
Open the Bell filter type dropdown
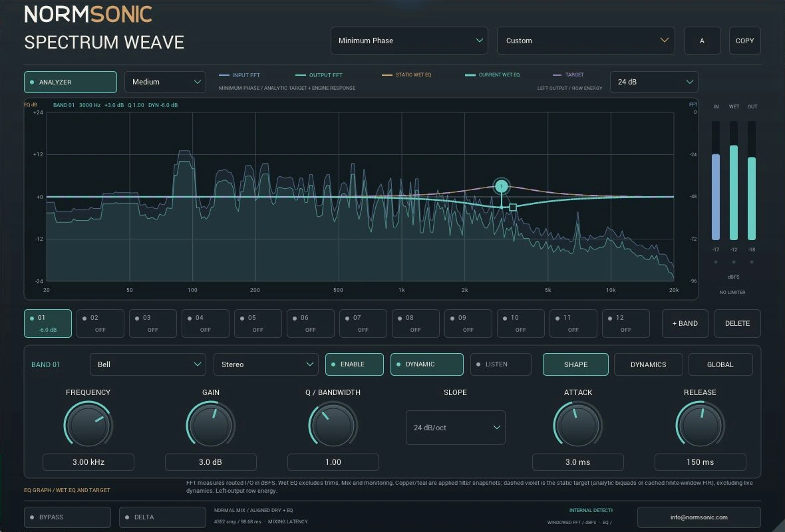click(x=148, y=364)
